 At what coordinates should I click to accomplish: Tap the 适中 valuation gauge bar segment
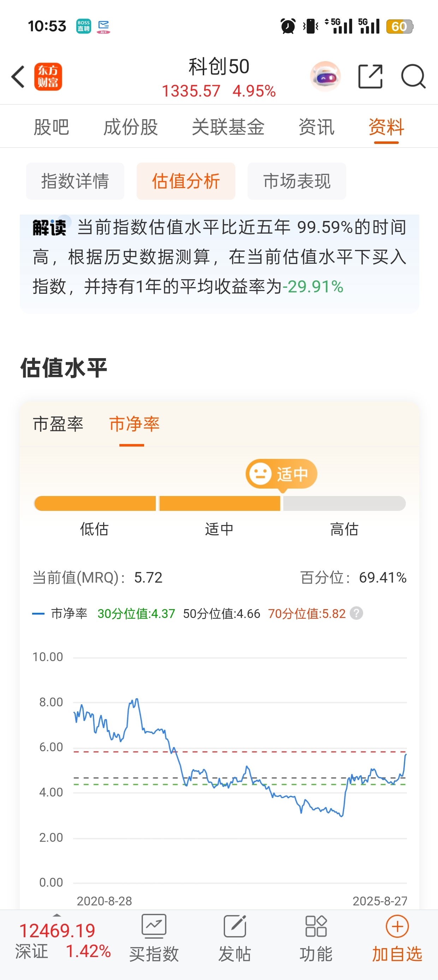coord(220,503)
